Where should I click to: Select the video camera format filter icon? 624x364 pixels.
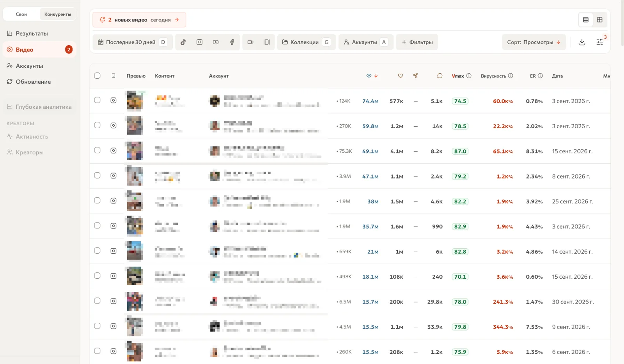tap(250, 42)
